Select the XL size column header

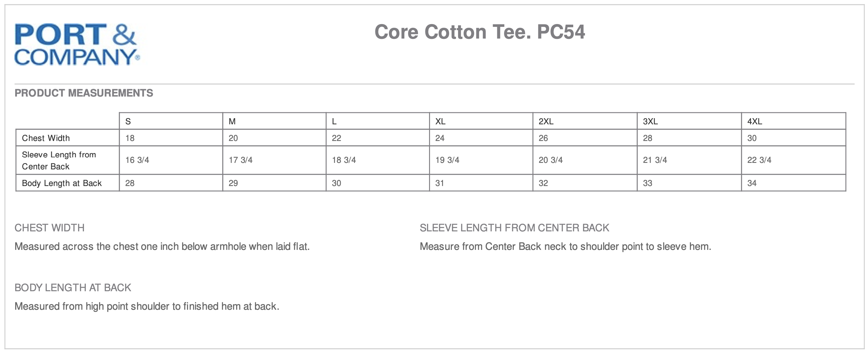click(440, 121)
